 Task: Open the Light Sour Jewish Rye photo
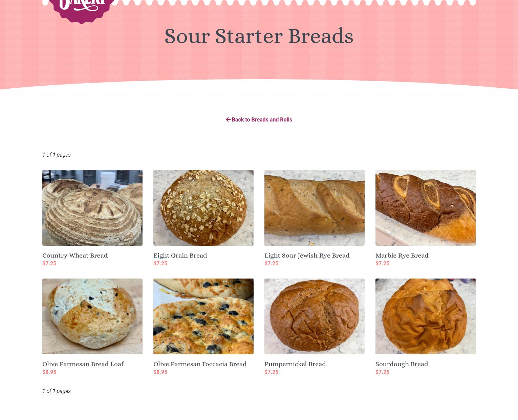pos(315,208)
